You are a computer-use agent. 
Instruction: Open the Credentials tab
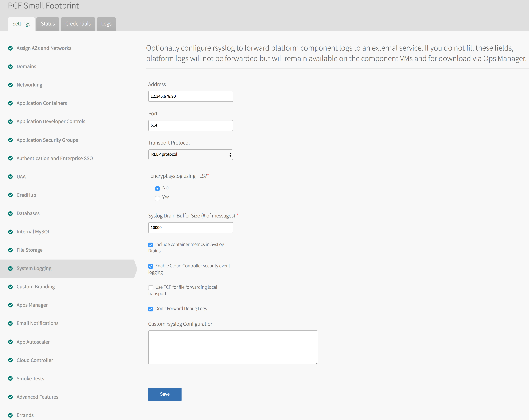click(x=78, y=24)
